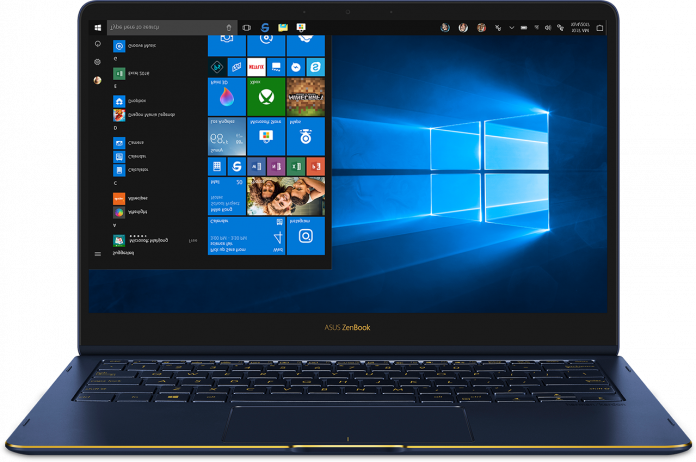Open the Maps tile
Screen dimensions: 696x462
[306, 136]
